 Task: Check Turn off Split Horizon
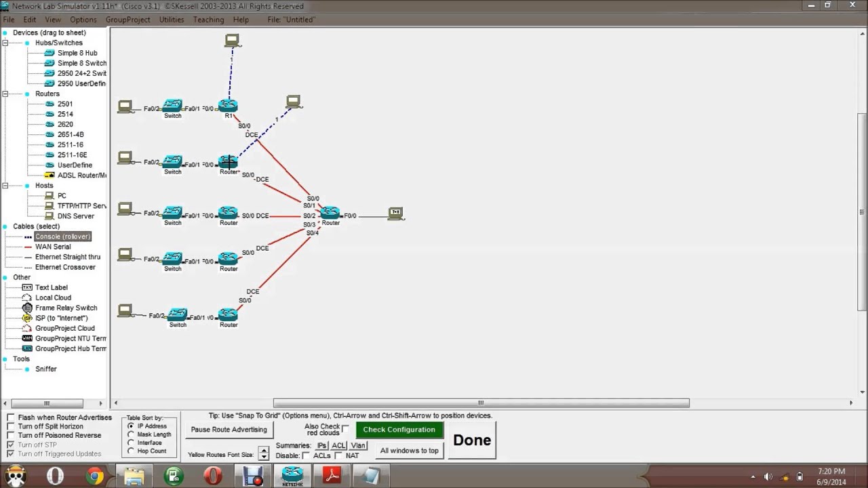(10, 426)
